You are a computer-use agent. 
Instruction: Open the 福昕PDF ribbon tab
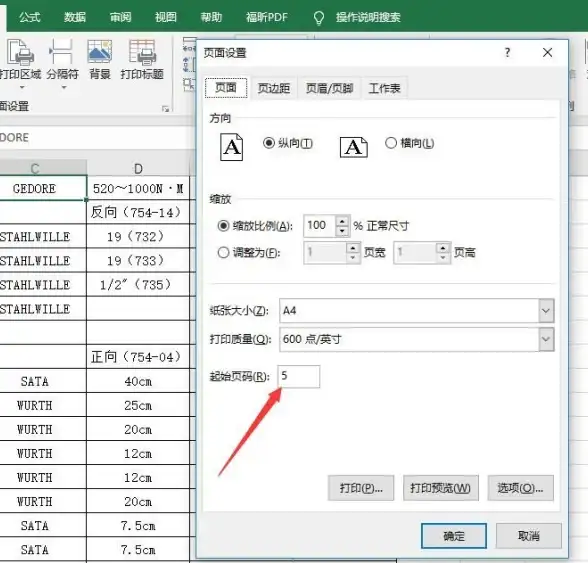click(x=267, y=17)
